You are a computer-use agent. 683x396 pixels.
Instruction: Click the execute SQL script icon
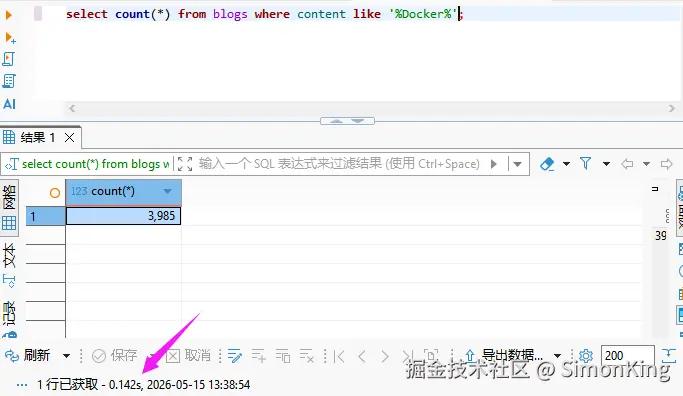9,59
